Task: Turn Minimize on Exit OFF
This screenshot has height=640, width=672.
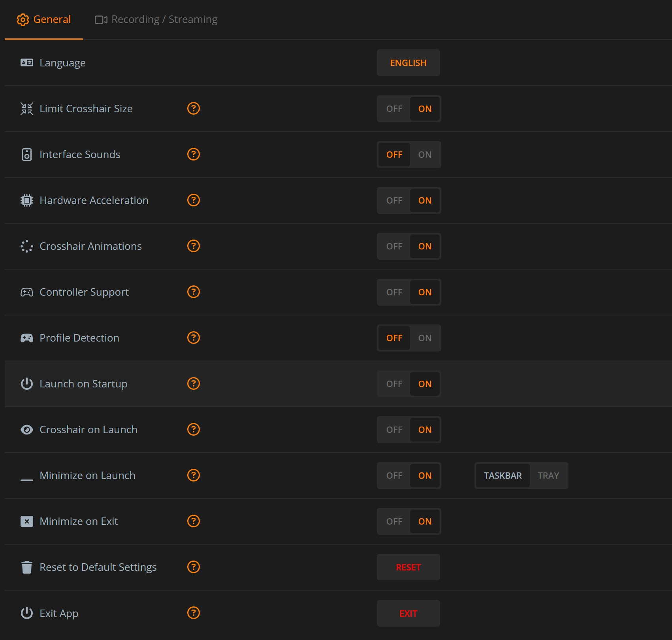Action: [394, 521]
